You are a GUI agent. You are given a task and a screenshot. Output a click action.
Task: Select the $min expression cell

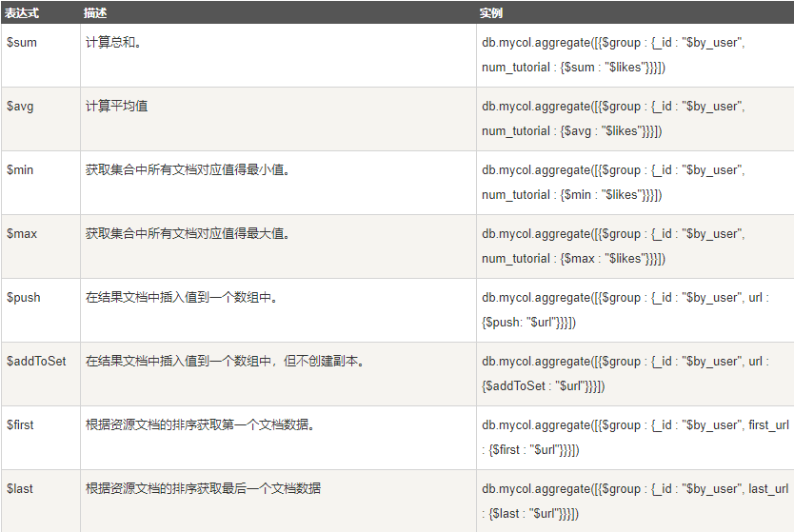[41, 183]
